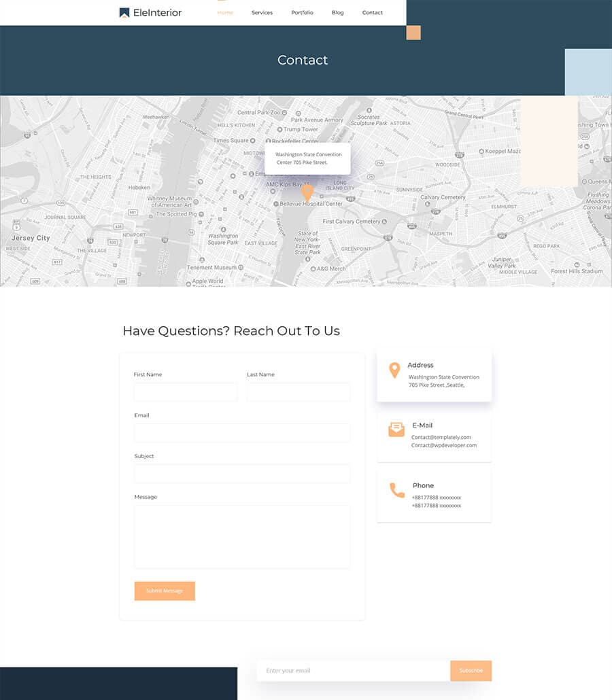The width and height of the screenshot is (612, 700).
Task: Click into the Email form field
Action: 242,433
